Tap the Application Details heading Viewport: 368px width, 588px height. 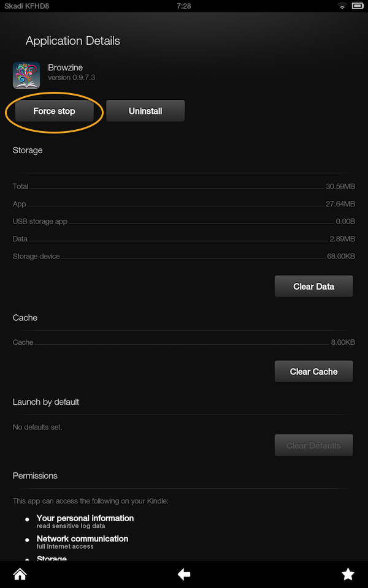pyautogui.click(x=72, y=41)
